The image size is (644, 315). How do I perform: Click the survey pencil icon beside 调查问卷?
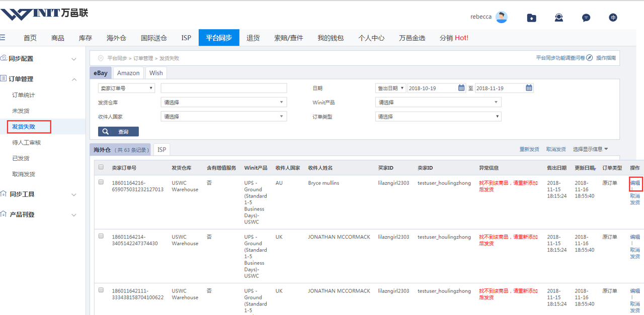(x=590, y=58)
